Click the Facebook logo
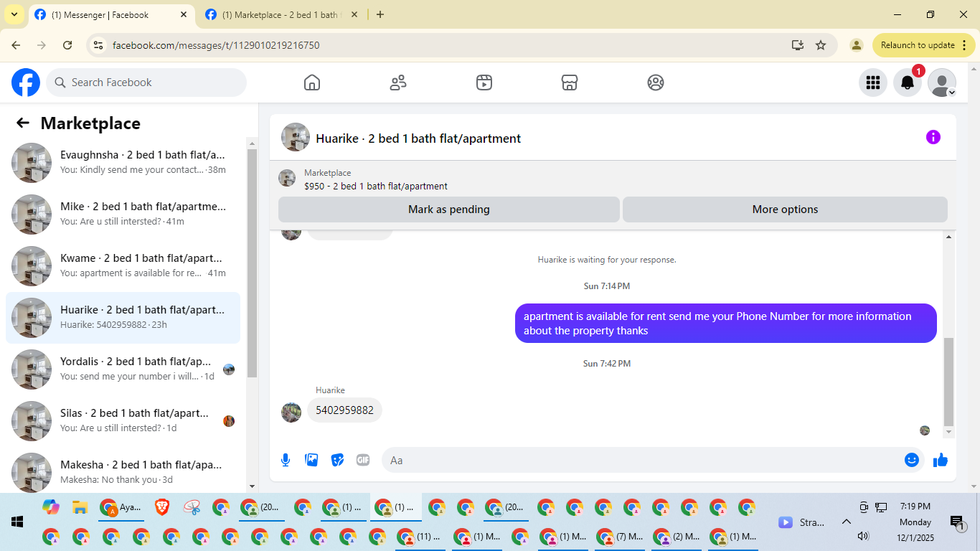The width and height of the screenshot is (980, 551). tap(26, 83)
